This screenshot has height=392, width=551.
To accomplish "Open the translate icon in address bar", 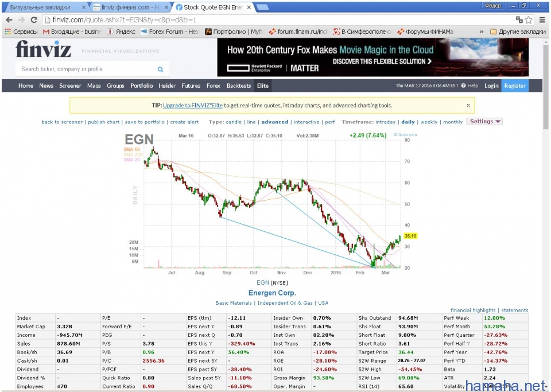I will point(519,20).
